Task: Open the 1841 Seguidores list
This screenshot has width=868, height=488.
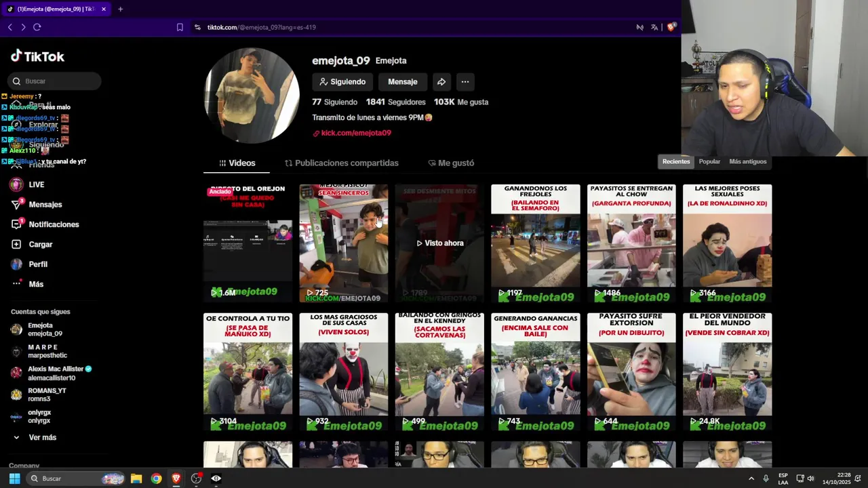Action: tap(395, 102)
